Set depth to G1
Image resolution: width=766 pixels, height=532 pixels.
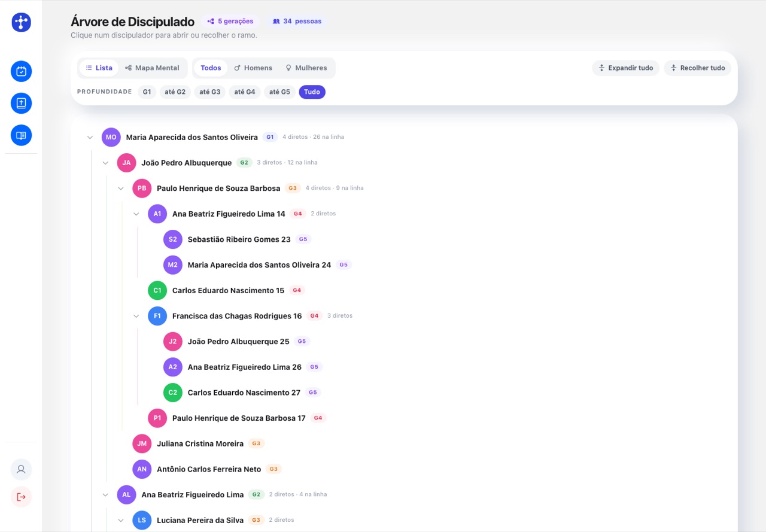click(x=147, y=92)
